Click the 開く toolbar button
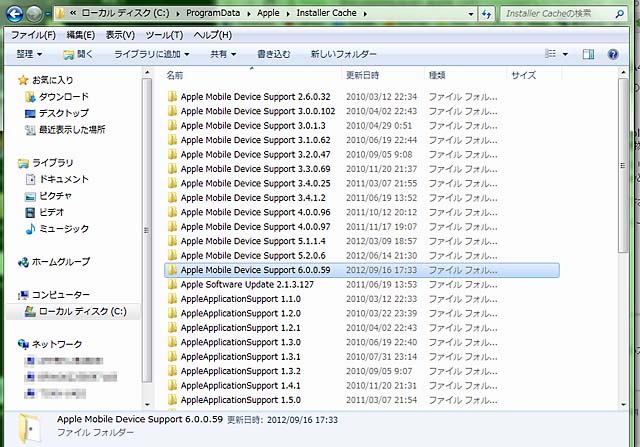640x447 pixels. [x=78, y=54]
